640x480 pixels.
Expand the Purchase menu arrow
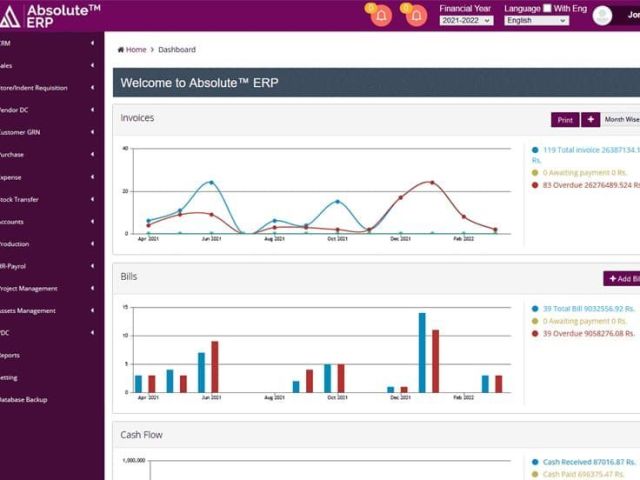(92, 154)
